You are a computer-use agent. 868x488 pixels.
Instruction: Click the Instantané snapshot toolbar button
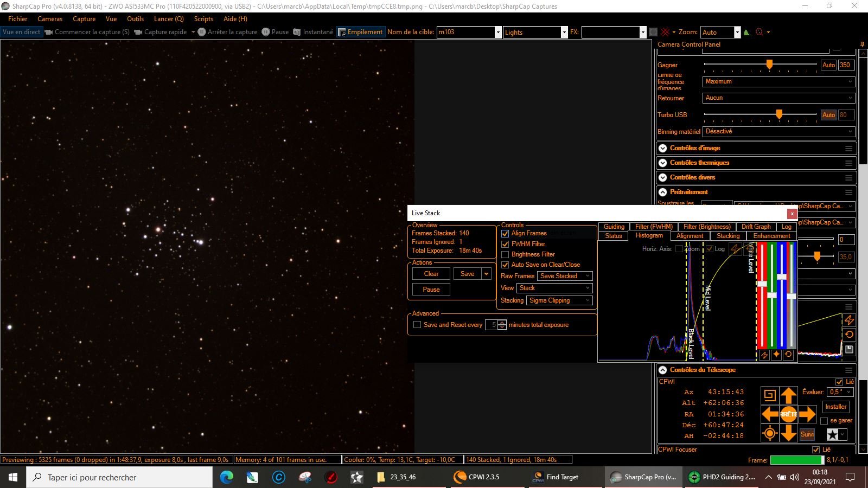(313, 32)
